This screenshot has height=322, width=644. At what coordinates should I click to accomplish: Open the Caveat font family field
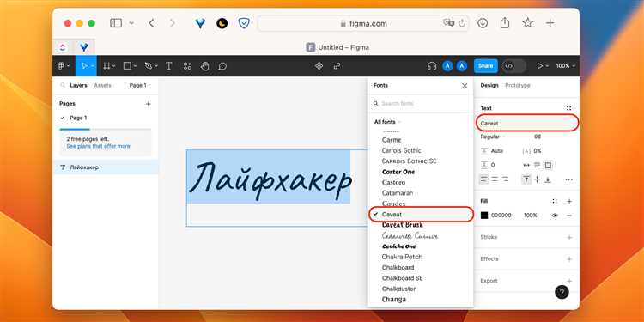pos(527,123)
